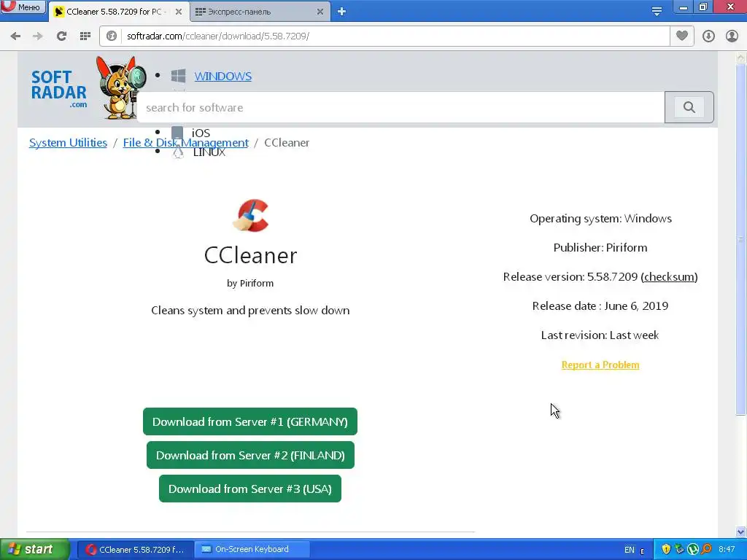Click the Windows logo icon
The image size is (747, 560).
pyautogui.click(x=179, y=76)
